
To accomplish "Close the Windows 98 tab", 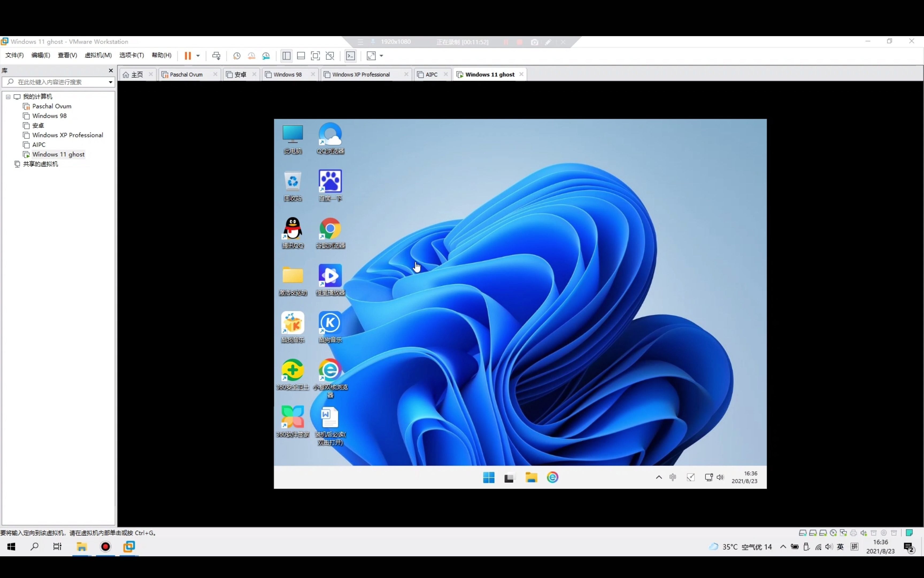I will 313,74.
